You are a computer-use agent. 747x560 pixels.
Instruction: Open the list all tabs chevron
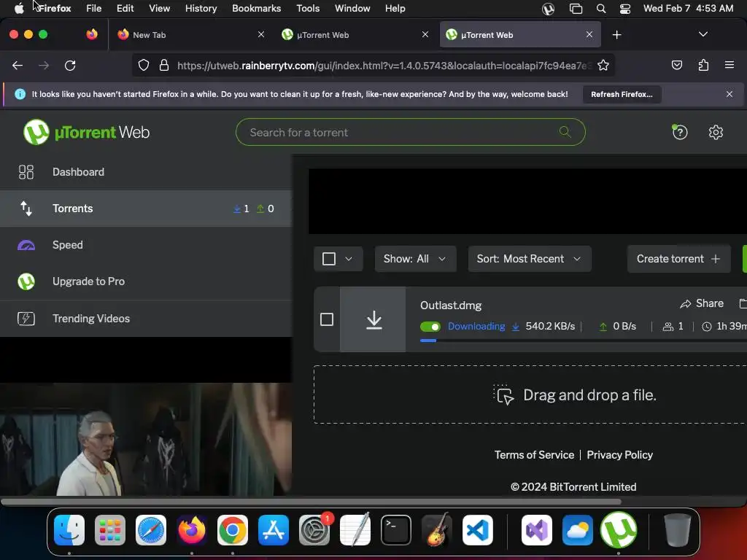[x=703, y=34]
